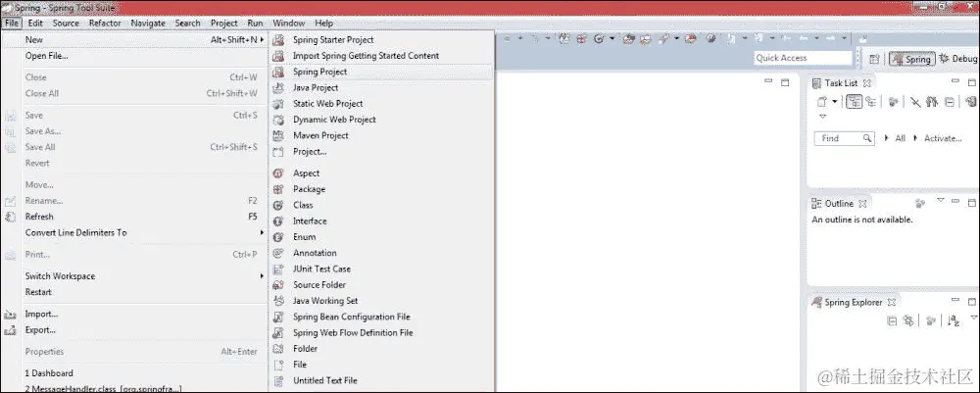Click Hide Completed Tasks icon in Task List
This screenshot has width=980, height=393.
pyautogui.click(x=915, y=102)
